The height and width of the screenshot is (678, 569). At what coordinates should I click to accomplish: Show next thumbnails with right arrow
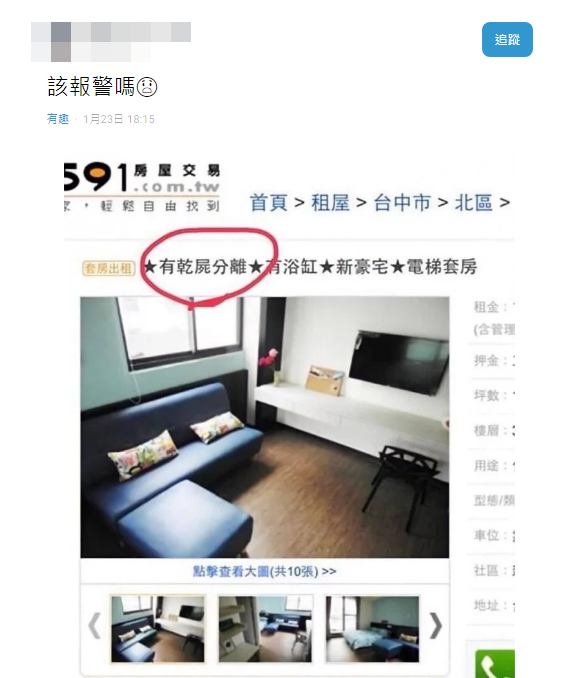436,626
